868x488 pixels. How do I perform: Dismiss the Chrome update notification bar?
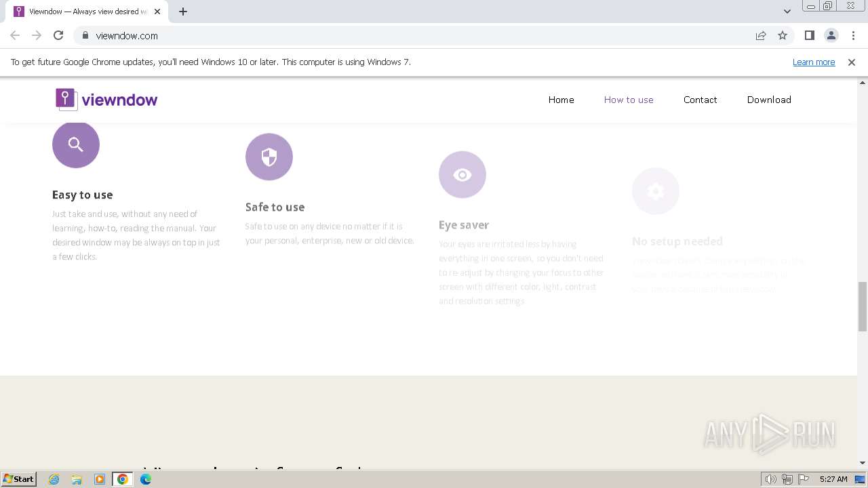click(x=852, y=62)
